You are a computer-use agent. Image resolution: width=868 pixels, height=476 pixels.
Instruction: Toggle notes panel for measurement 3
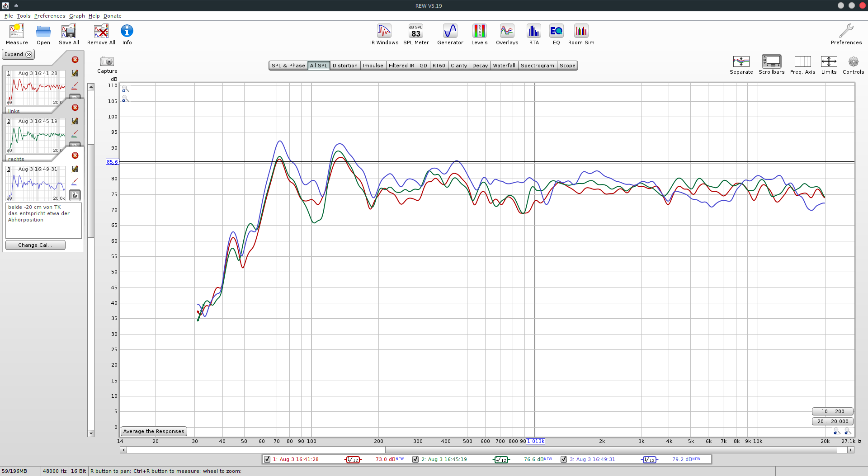[75, 195]
